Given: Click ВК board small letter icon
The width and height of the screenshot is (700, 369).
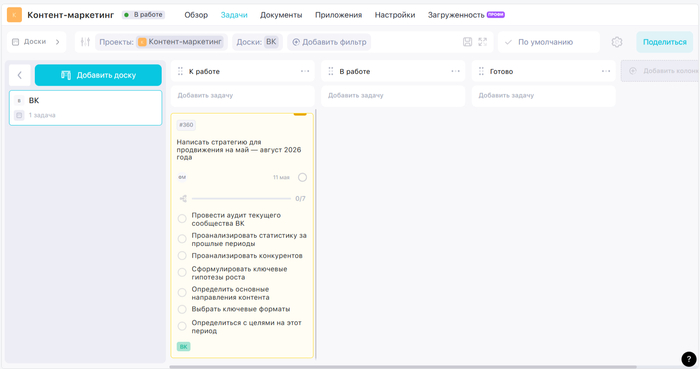Looking at the screenshot, I should pos(19,101).
